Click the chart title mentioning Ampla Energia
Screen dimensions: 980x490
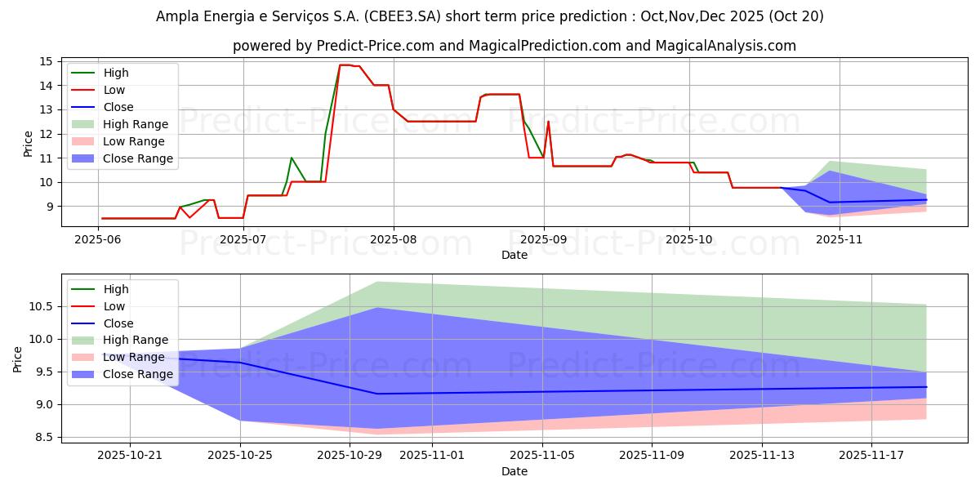[x=490, y=16]
